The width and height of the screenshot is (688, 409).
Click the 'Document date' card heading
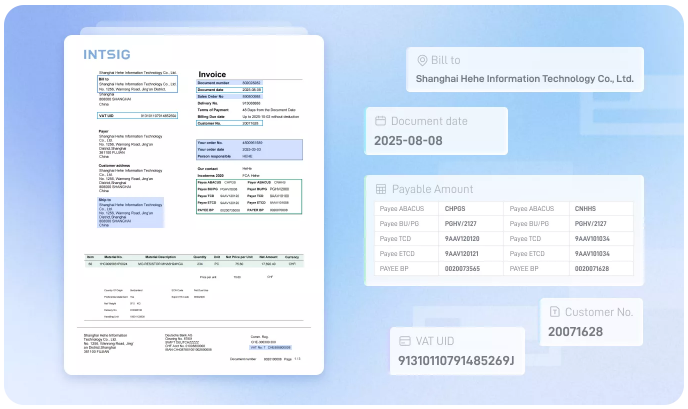(429, 121)
